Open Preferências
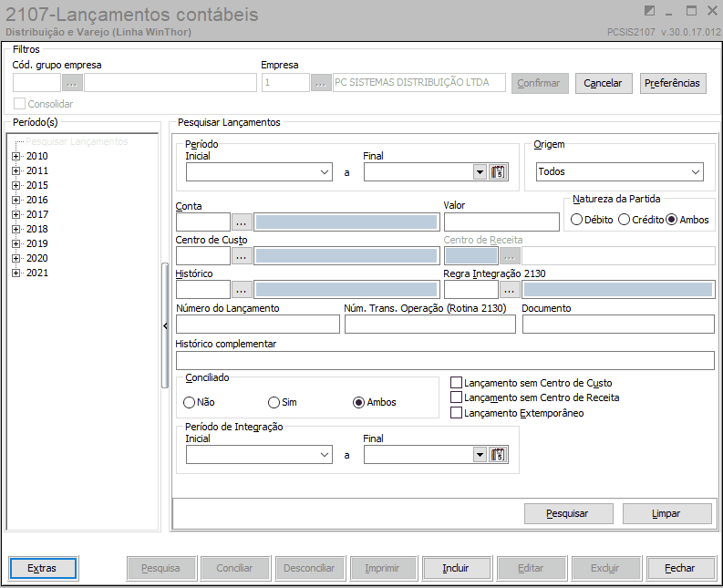This screenshot has width=723, height=588. tap(672, 84)
